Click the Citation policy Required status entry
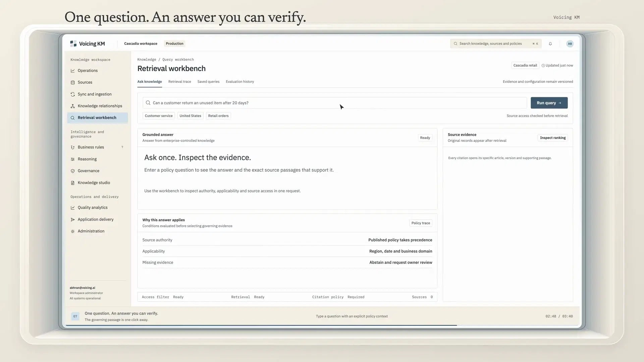This screenshot has height=362, width=644. 338,297
